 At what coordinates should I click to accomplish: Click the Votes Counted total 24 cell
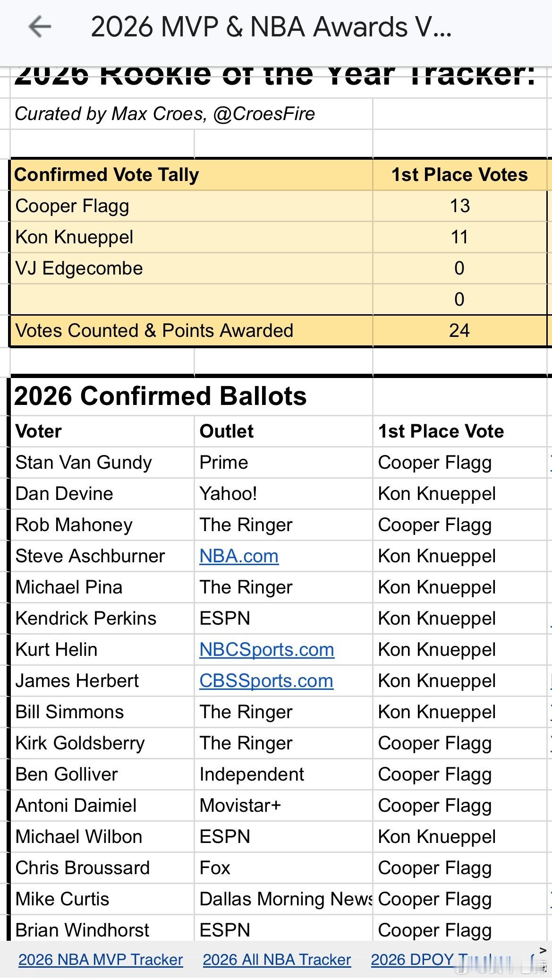point(459,331)
